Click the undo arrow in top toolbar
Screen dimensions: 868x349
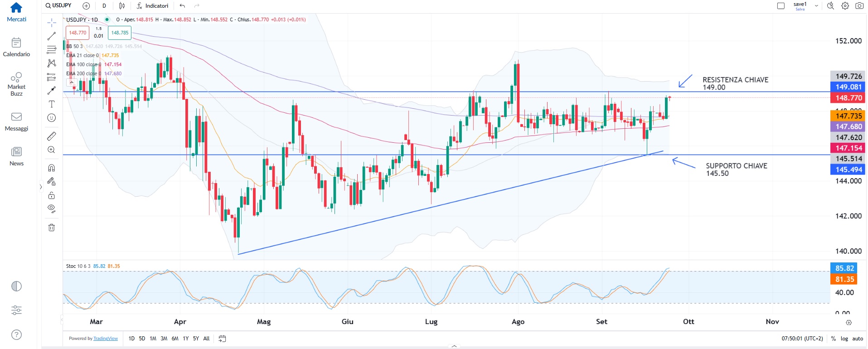tap(182, 6)
